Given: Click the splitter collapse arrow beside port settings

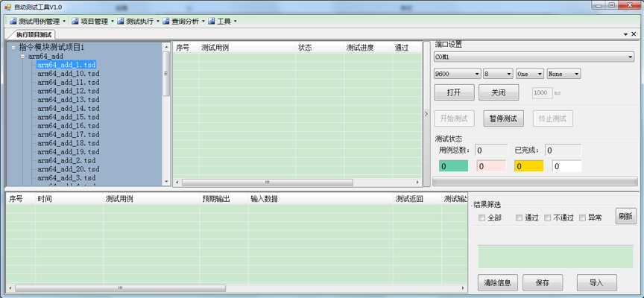Looking at the screenshot, I should 426,114.
